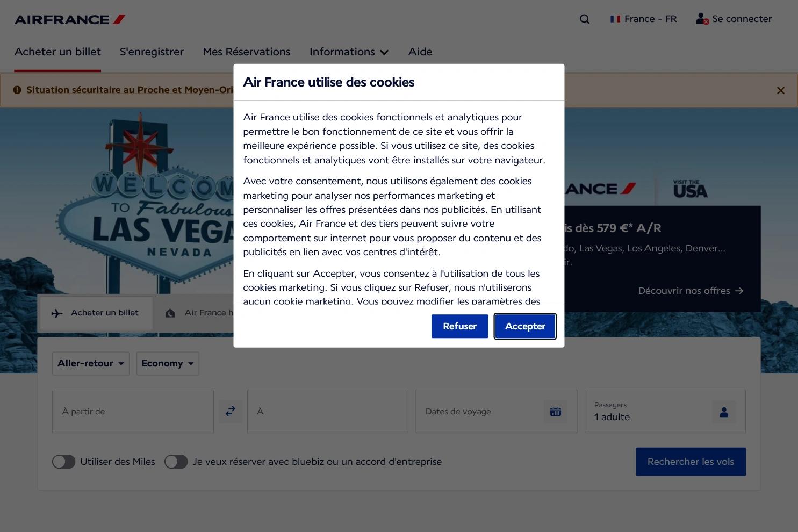Click the airplane icon on Acheter un billet tab
This screenshot has height=532, width=798.
click(57, 313)
